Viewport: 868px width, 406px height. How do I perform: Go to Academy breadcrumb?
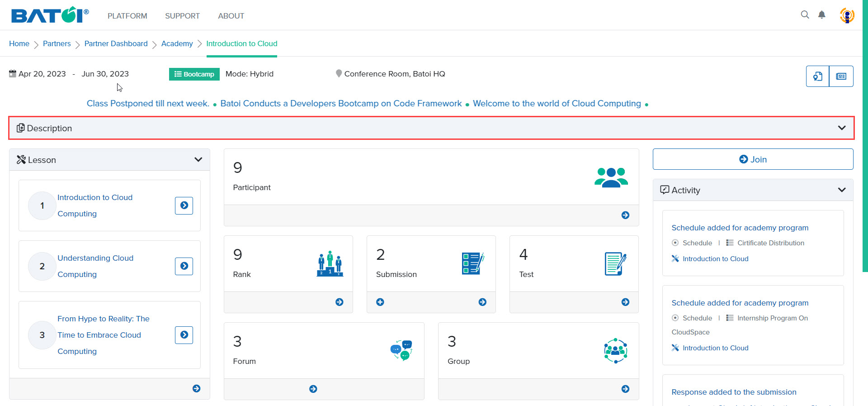pos(177,43)
